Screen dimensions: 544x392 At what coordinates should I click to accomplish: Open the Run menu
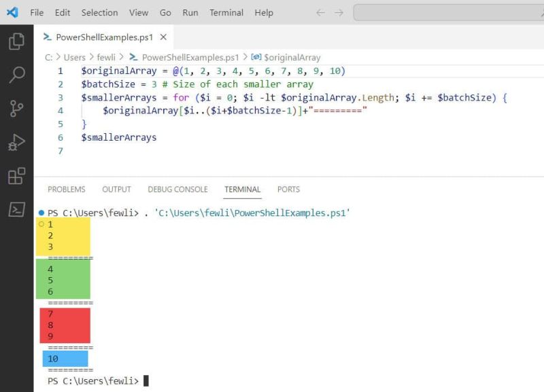[190, 12]
